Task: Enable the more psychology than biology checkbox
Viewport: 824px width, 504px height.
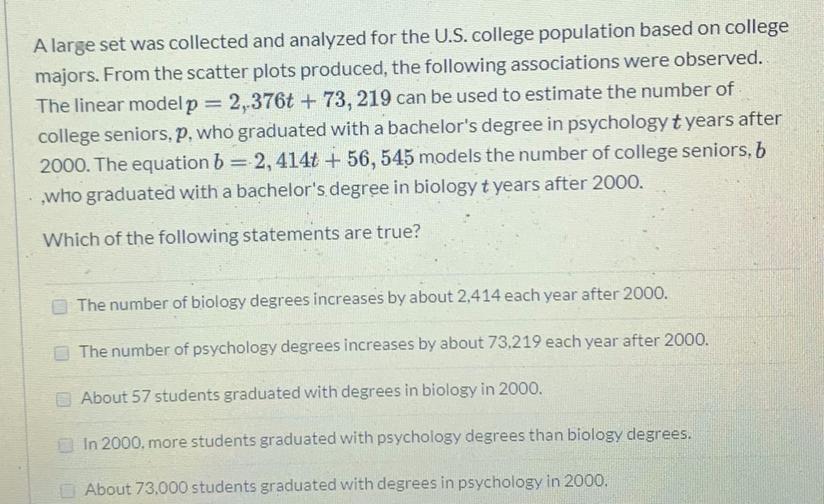Action: (x=66, y=446)
